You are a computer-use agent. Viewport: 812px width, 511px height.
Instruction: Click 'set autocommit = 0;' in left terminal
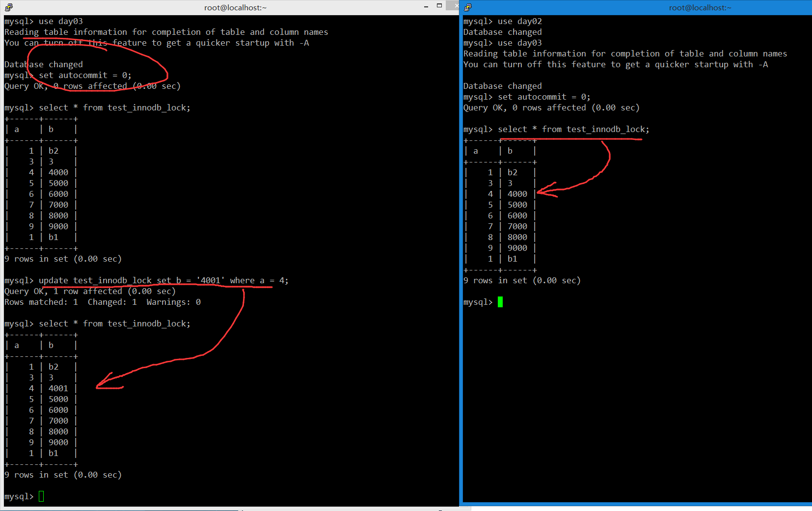point(85,75)
